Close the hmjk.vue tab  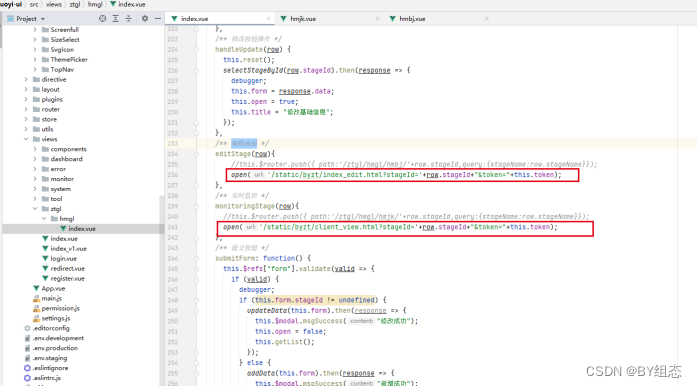[x=377, y=19]
